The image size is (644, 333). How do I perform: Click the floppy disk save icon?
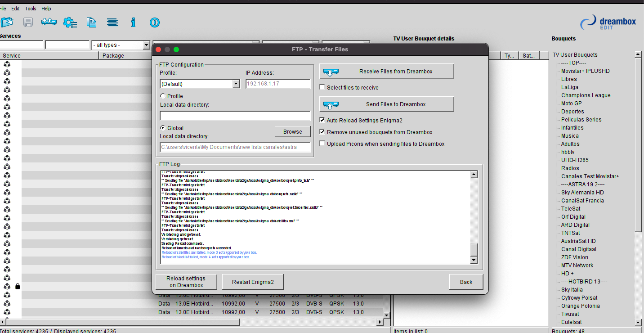(28, 22)
